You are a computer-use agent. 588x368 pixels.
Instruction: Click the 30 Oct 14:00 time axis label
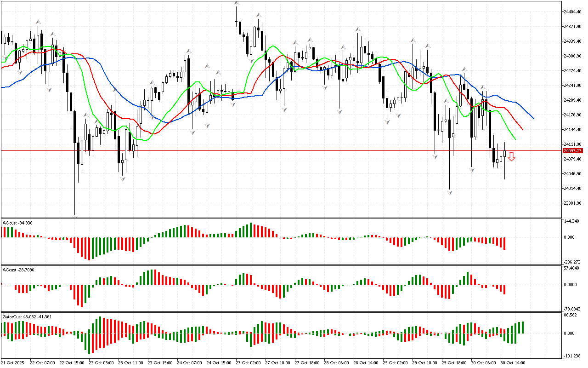pos(513,362)
